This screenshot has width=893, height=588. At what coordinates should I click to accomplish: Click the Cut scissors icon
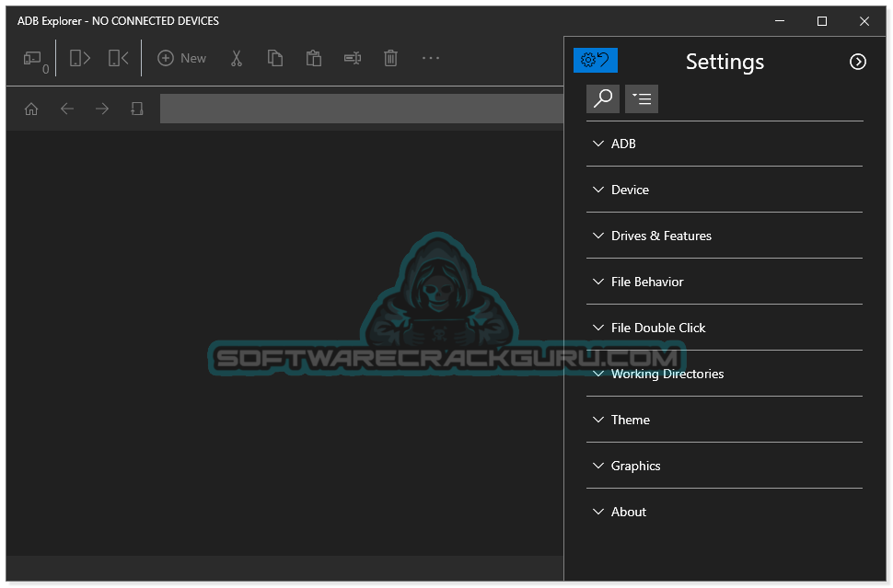pyautogui.click(x=237, y=58)
